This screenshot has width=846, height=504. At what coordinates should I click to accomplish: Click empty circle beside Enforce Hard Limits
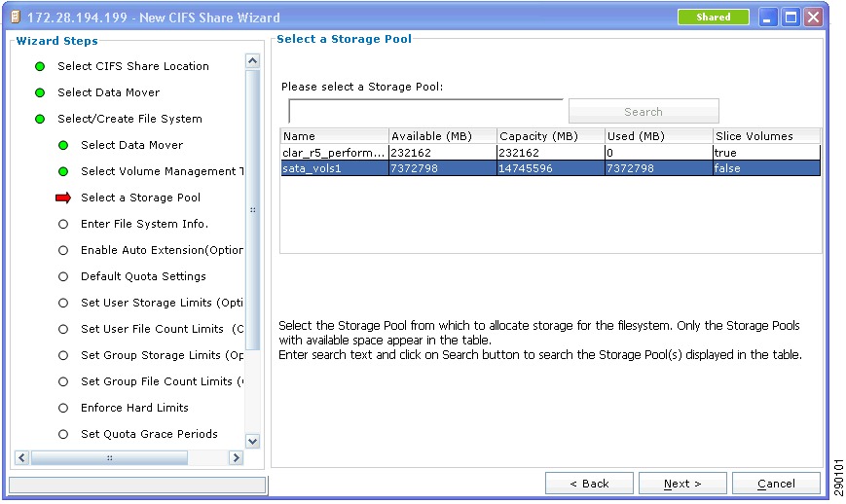coord(63,408)
